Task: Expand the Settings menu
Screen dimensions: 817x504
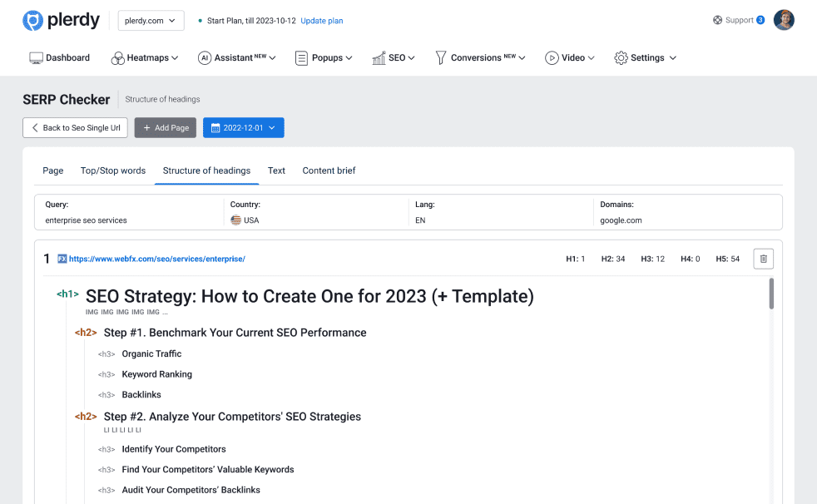Action: pos(646,58)
